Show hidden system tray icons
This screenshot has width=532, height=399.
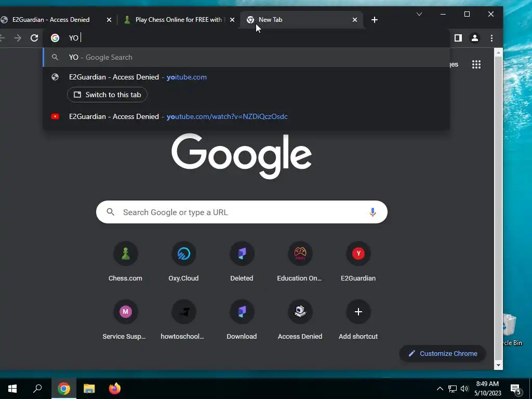[x=440, y=389]
